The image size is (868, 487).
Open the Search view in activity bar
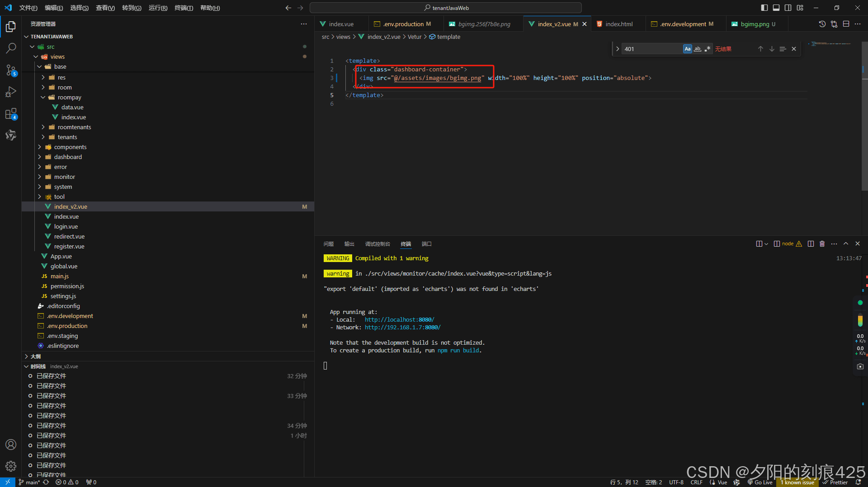(x=11, y=48)
